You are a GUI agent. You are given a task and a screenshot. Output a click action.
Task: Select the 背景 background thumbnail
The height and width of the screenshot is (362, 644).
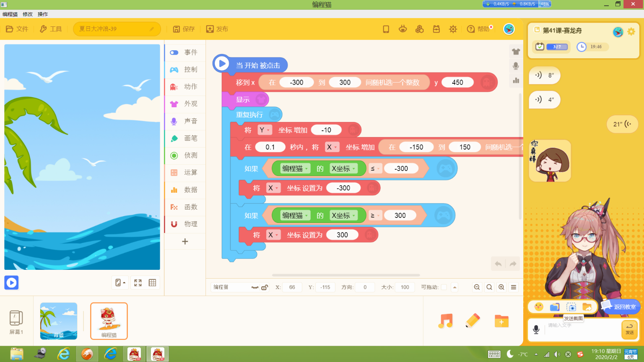click(59, 321)
